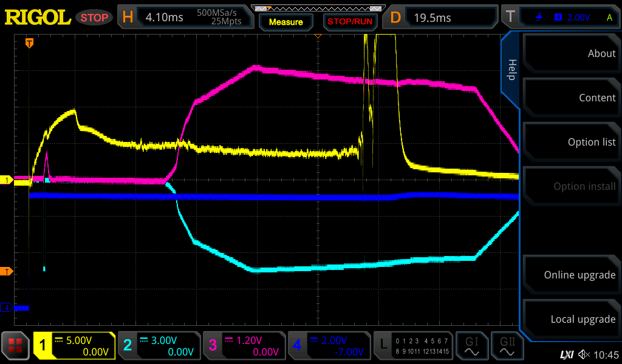Screen dimensions: 622x364
Task: Select the About menu item
Action: [572, 53]
